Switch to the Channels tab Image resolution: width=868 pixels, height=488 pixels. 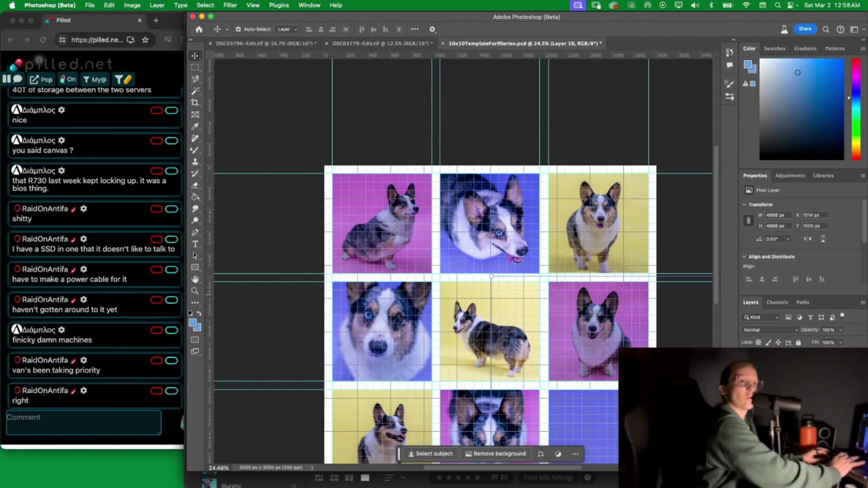(x=777, y=302)
